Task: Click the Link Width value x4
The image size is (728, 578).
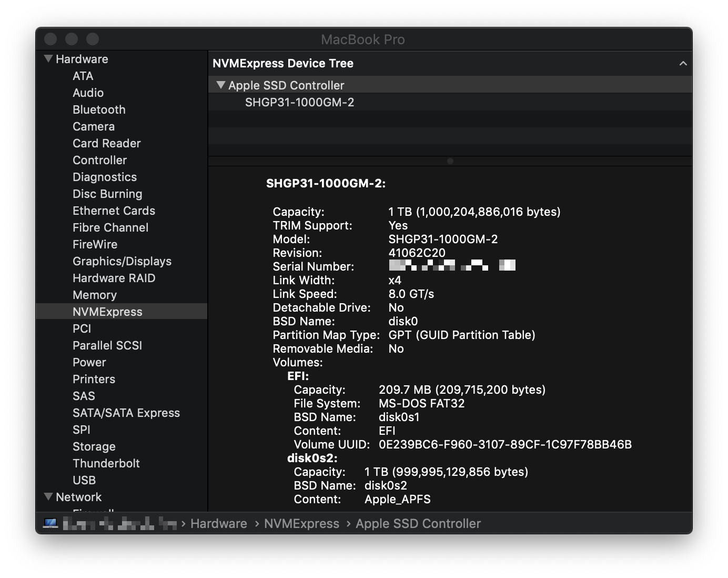Action: click(x=395, y=280)
